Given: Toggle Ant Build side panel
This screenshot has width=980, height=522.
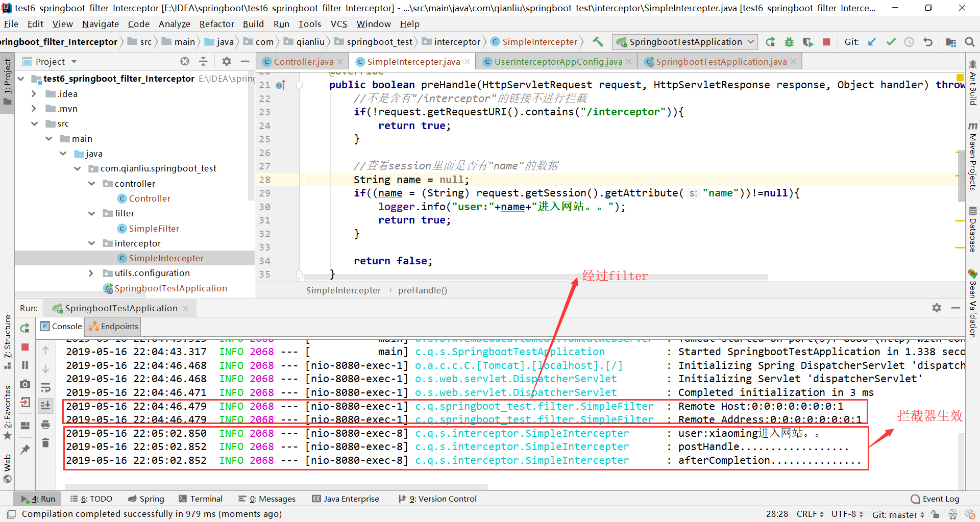Looking at the screenshot, I should click(973, 83).
